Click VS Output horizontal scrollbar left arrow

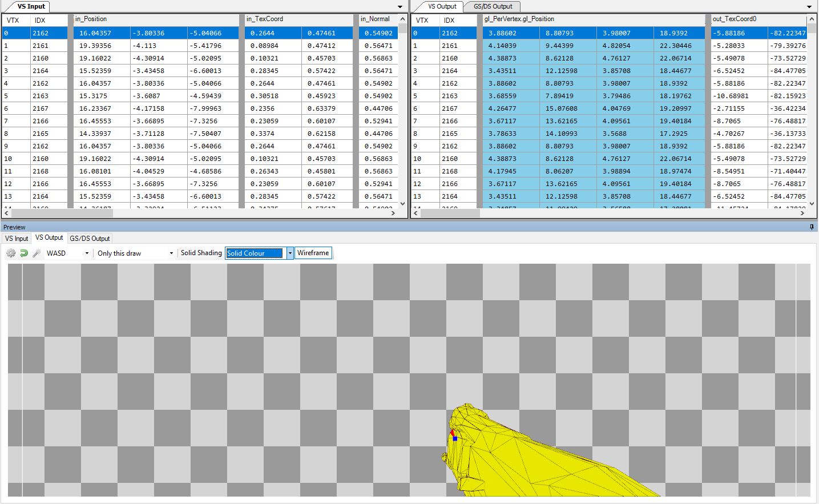(416, 213)
